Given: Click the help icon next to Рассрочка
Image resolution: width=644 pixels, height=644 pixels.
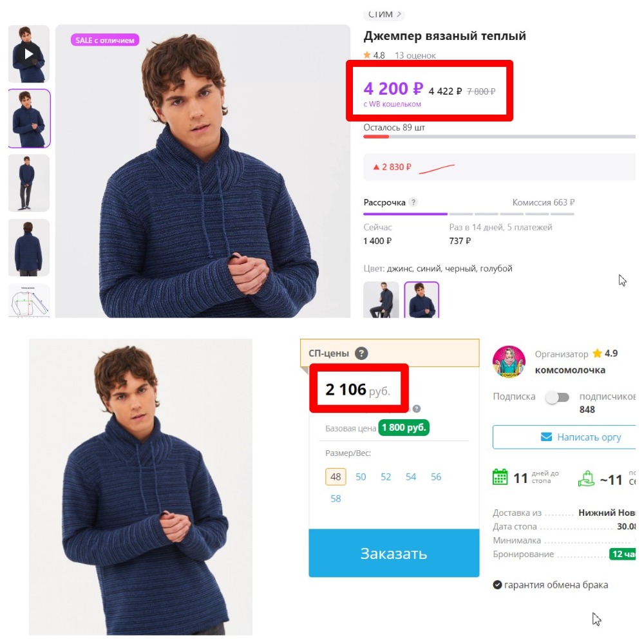Looking at the screenshot, I should (x=413, y=202).
